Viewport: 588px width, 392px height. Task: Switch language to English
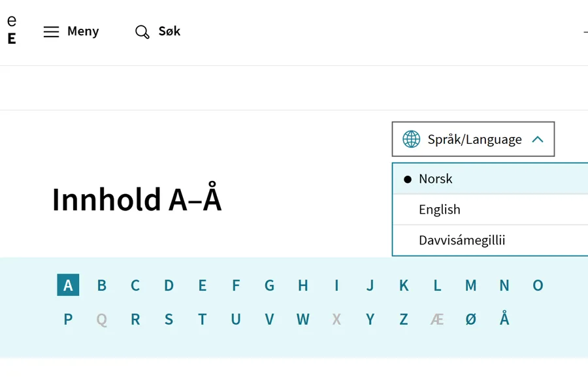(x=440, y=210)
